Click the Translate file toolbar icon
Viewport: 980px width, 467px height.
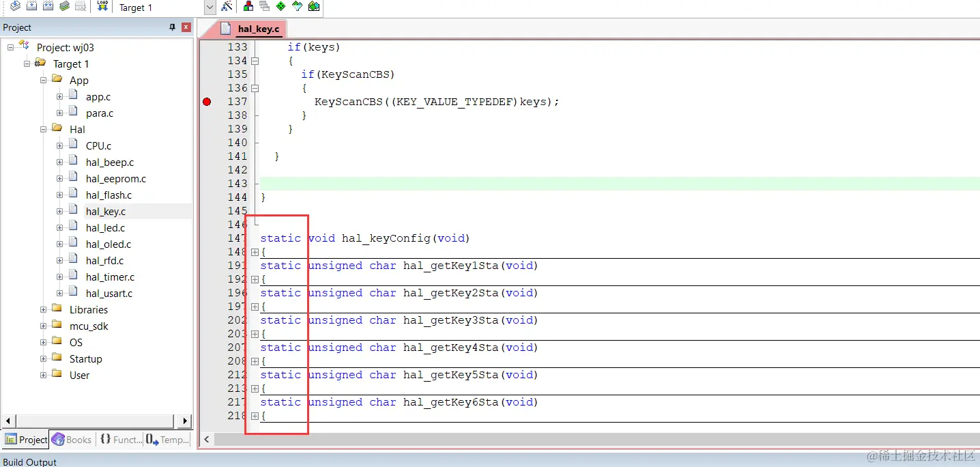15,6
